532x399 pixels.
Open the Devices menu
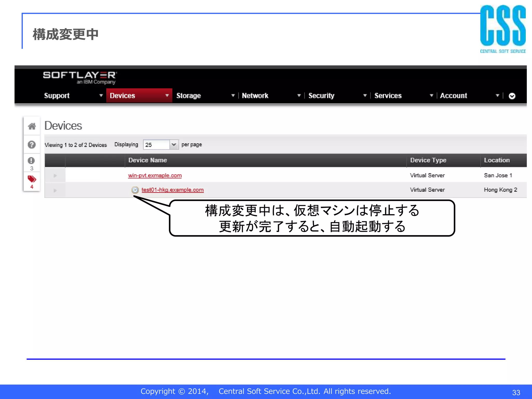point(122,96)
